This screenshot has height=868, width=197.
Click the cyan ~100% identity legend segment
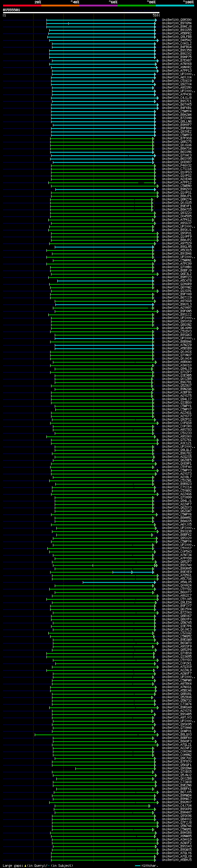tap(175, 6)
